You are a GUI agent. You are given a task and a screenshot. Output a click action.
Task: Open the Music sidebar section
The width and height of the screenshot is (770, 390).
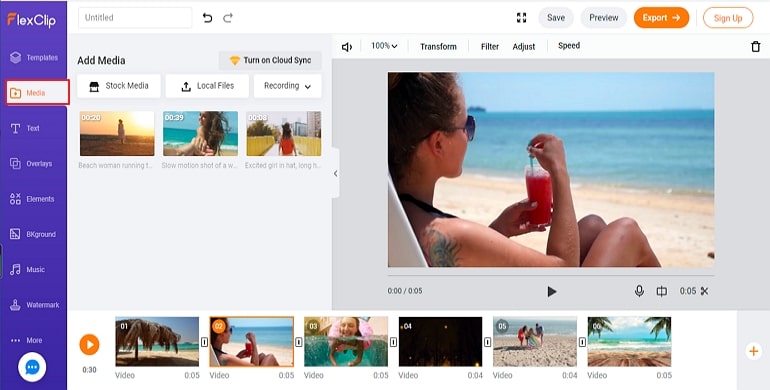28,270
